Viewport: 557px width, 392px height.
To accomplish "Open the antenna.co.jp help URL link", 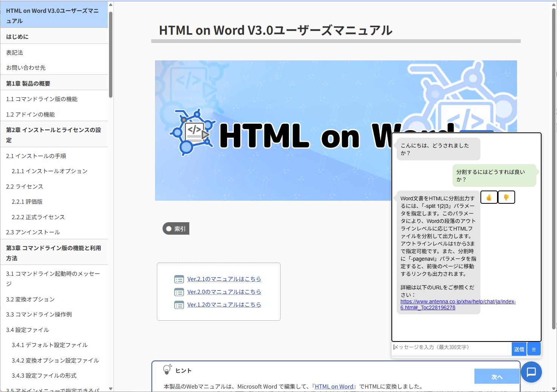I will click(458, 304).
